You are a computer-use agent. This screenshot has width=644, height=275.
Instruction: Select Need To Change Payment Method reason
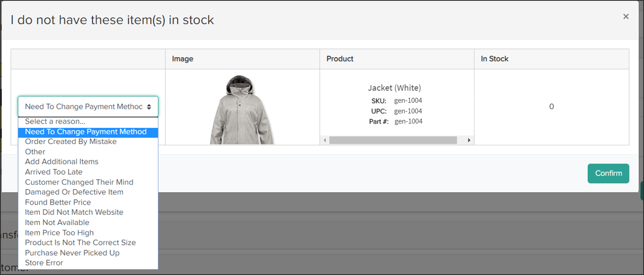[x=85, y=132]
